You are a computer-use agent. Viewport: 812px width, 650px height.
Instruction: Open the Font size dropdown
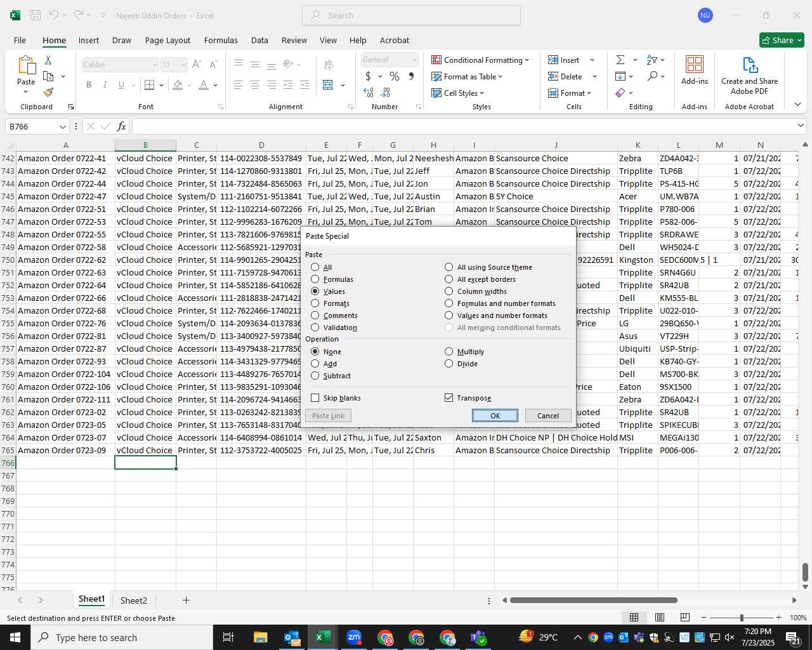(x=183, y=65)
